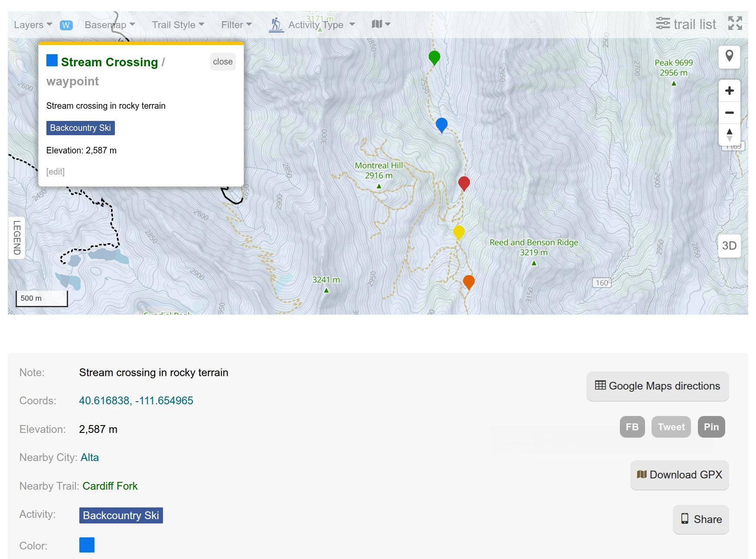Select the orange map pin
The image size is (756, 559).
coord(469,282)
